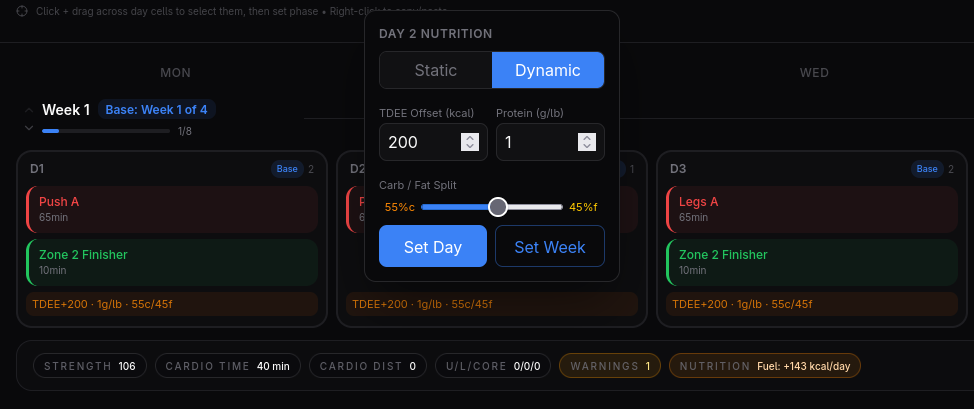Open the Warnings 1 status chip
The image size is (974, 409).
click(610, 366)
